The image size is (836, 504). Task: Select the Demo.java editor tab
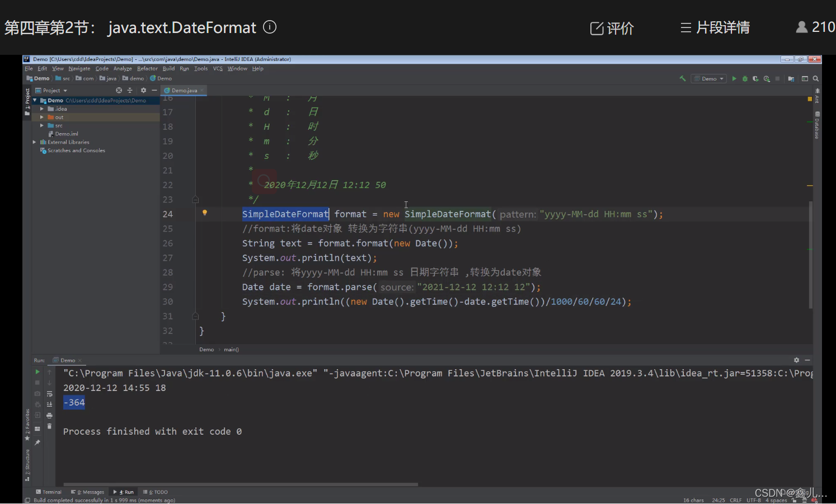[x=184, y=90]
